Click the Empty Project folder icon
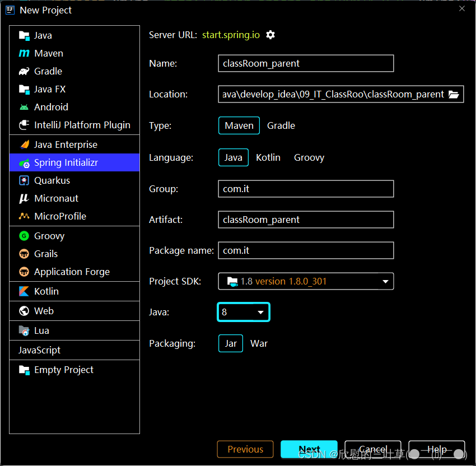The image size is (476, 466). (24, 370)
